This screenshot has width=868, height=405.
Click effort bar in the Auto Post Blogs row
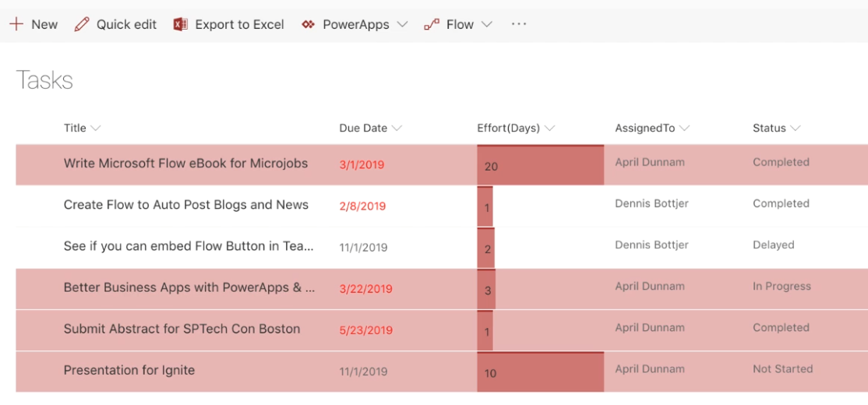coord(485,206)
